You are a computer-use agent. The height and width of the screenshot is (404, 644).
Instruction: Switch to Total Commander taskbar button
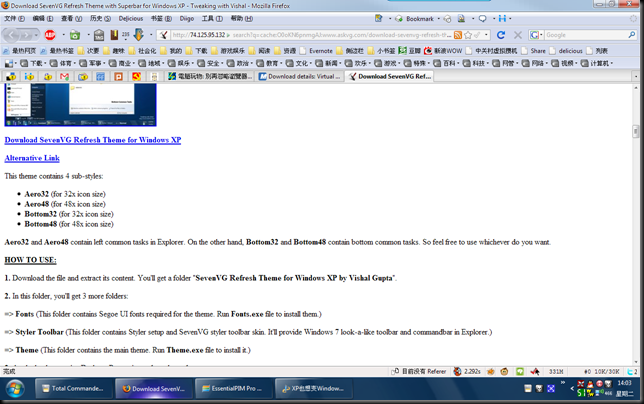click(x=73, y=388)
